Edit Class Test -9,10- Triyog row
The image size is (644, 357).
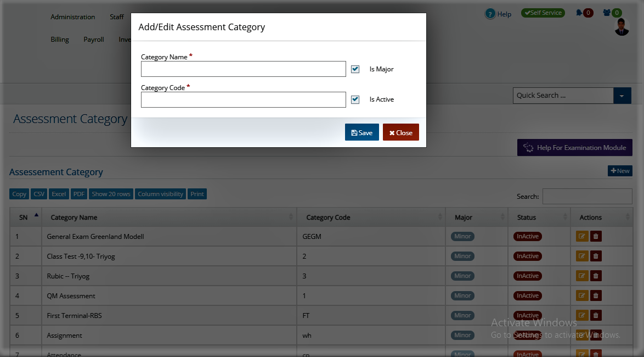pyautogui.click(x=582, y=256)
